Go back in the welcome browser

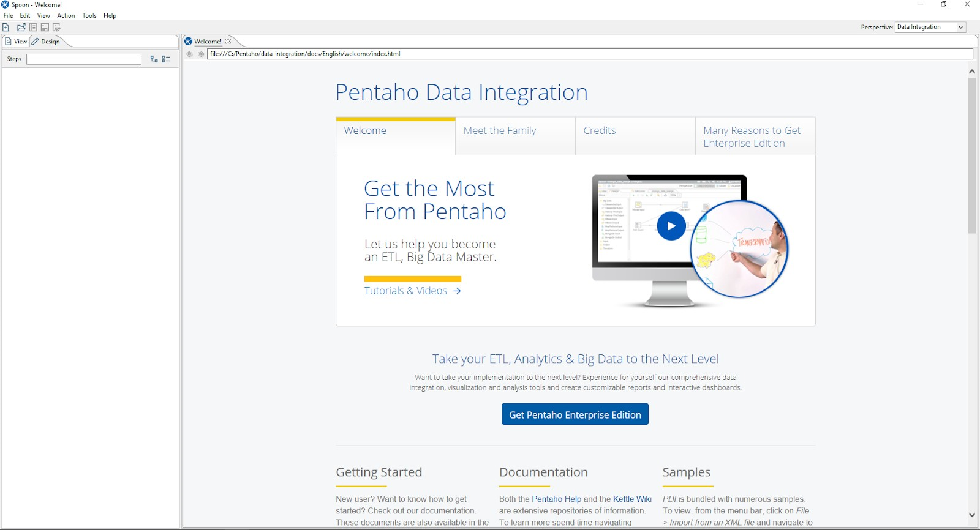coord(189,54)
